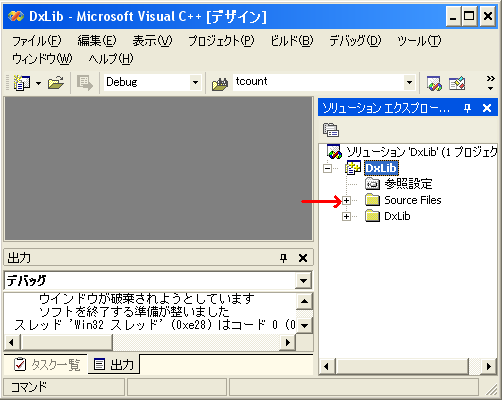
Task: Open file using the folder toolbar icon
Action: (56, 83)
